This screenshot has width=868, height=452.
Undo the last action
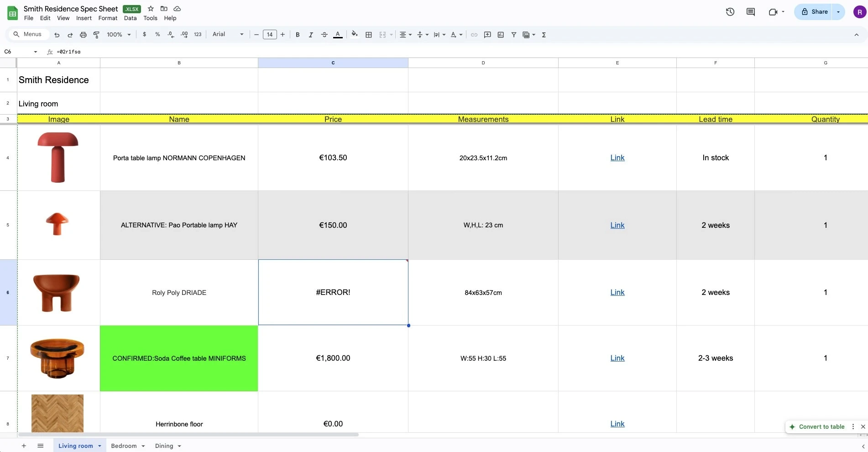click(57, 35)
